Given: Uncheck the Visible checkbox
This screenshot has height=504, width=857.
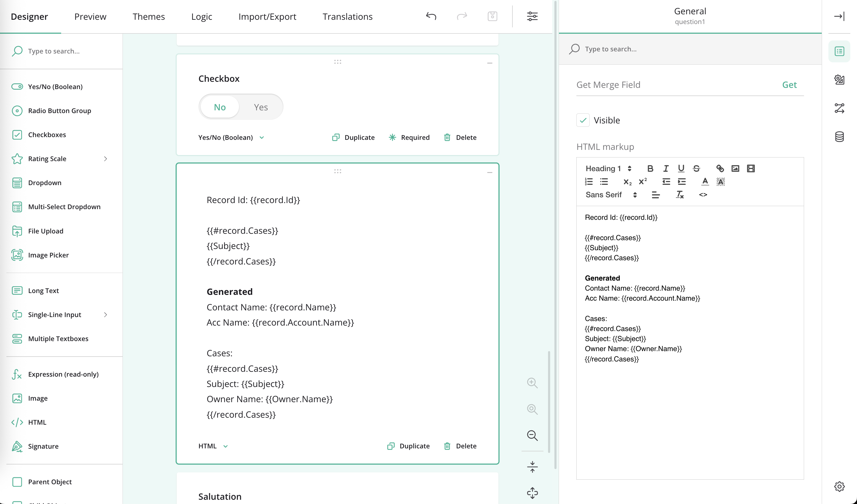Looking at the screenshot, I should pos(583,120).
